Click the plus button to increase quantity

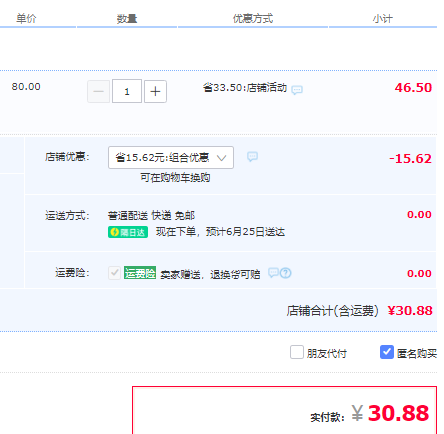pos(155,91)
